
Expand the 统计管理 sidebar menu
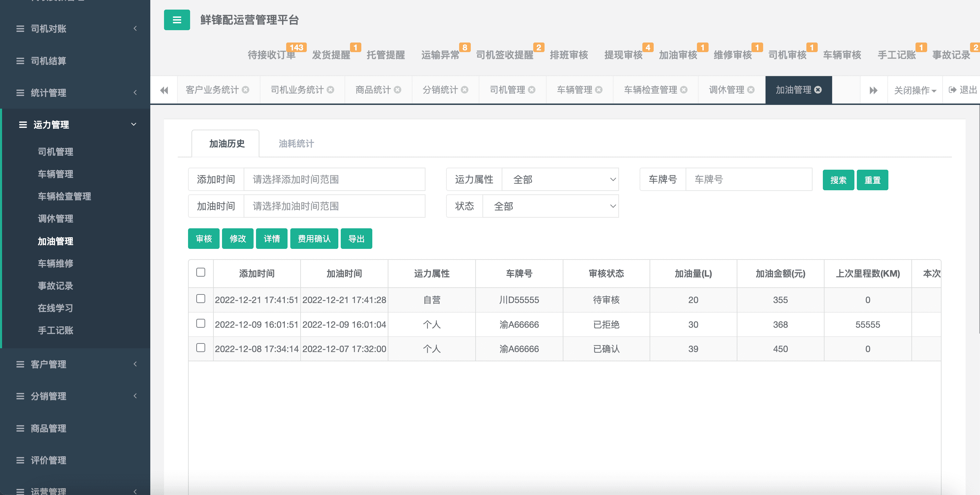pos(135,93)
